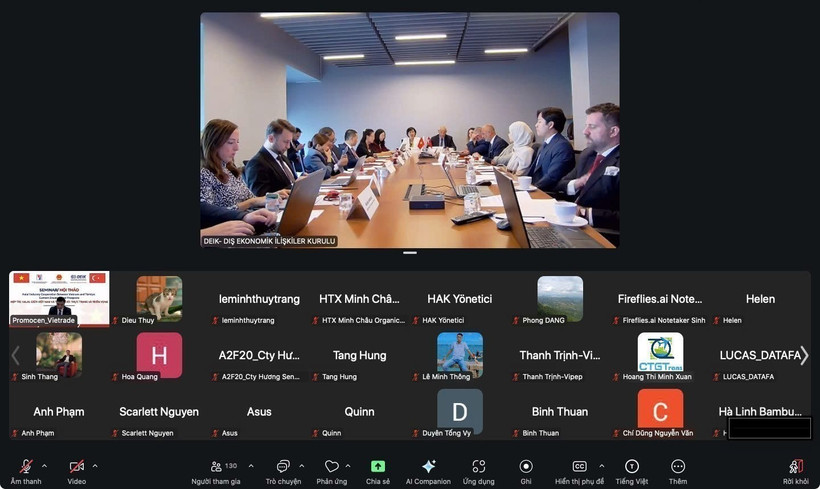Expand chat options arrow beside Trò chuyện

click(x=302, y=465)
